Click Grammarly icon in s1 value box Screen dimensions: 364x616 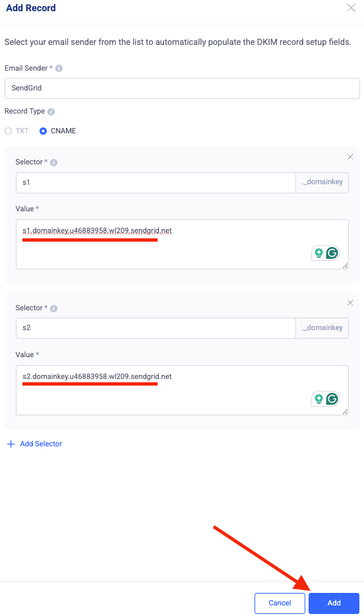(x=332, y=253)
